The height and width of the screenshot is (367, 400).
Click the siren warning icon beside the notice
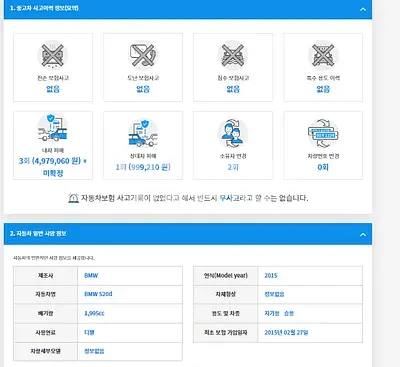click(73, 198)
